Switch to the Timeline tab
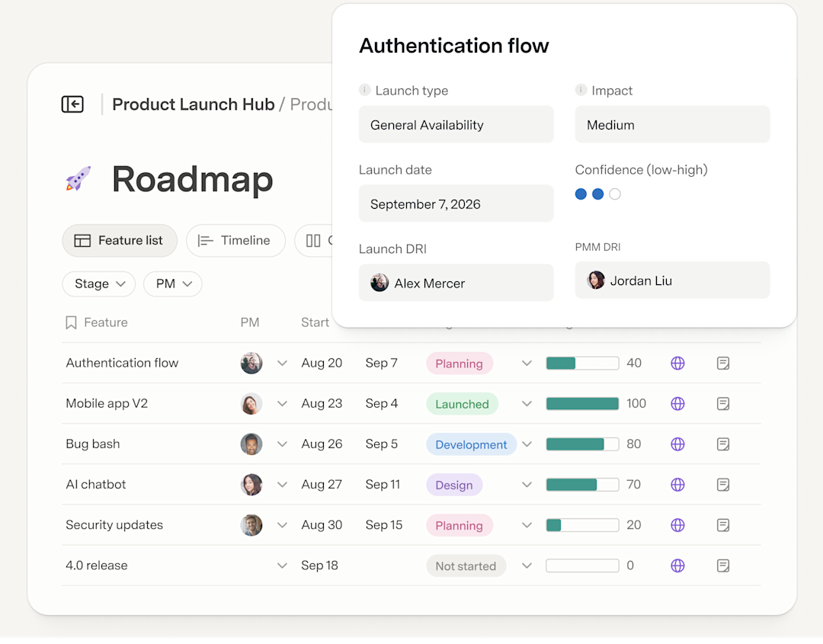Screen dimensions: 823x644 (235, 240)
